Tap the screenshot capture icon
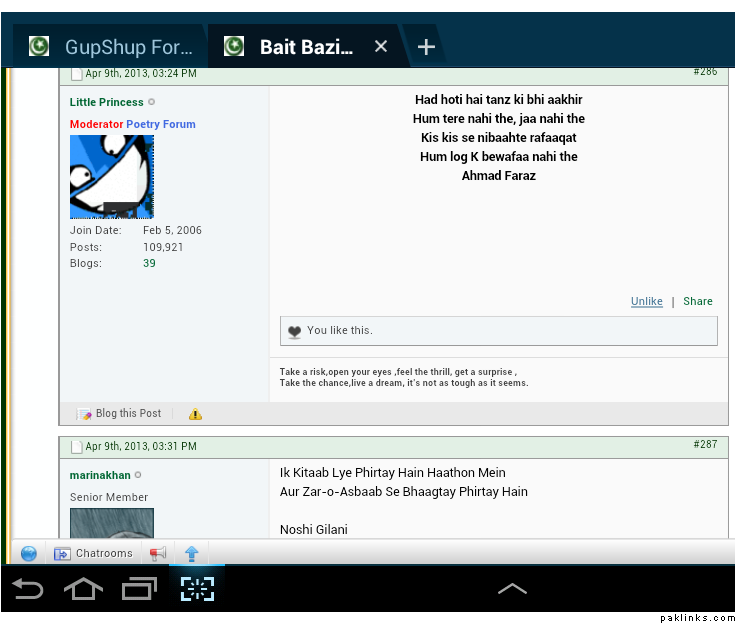The image size is (736, 624). 197,589
